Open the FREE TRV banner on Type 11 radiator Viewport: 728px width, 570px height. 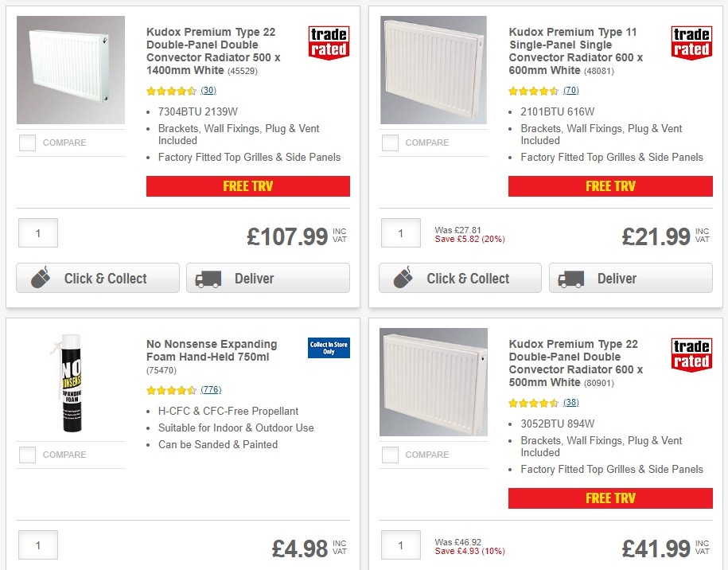click(x=610, y=185)
